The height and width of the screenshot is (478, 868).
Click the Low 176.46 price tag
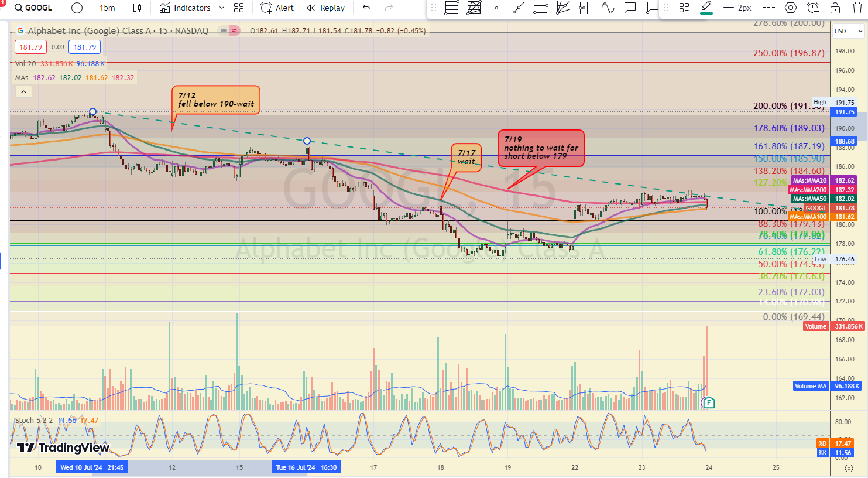pos(835,259)
